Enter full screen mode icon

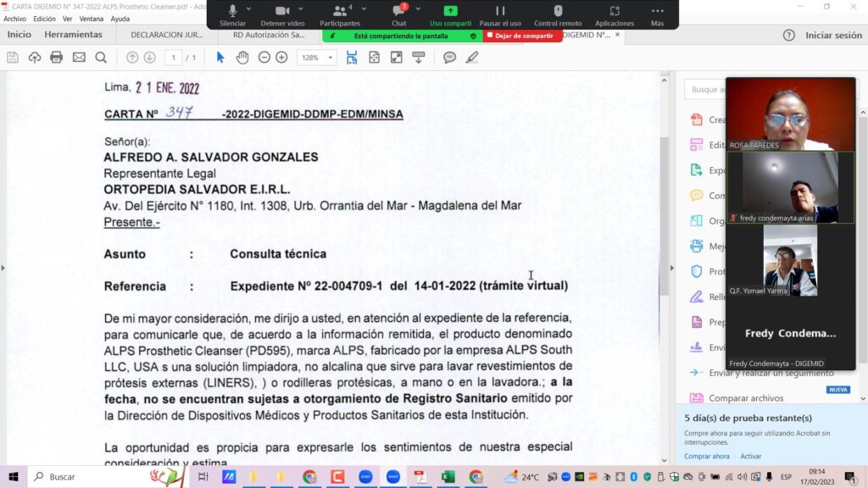(x=397, y=57)
